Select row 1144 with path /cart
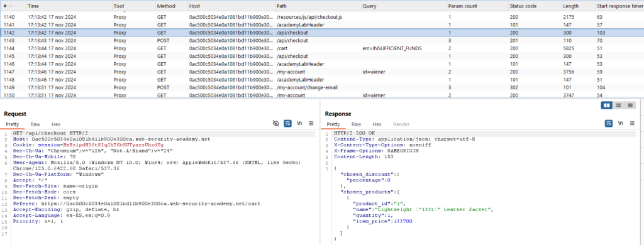This screenshot has width=644, height=245. 322,48
